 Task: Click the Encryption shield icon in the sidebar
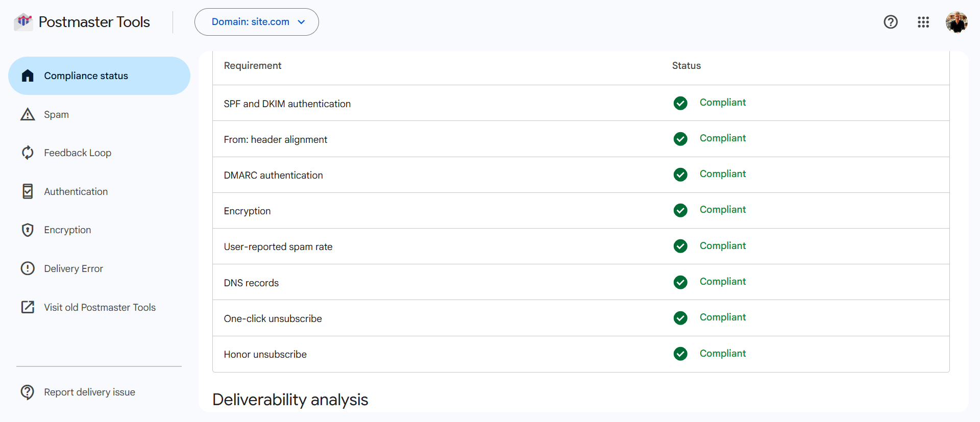(x=28, y=230)
